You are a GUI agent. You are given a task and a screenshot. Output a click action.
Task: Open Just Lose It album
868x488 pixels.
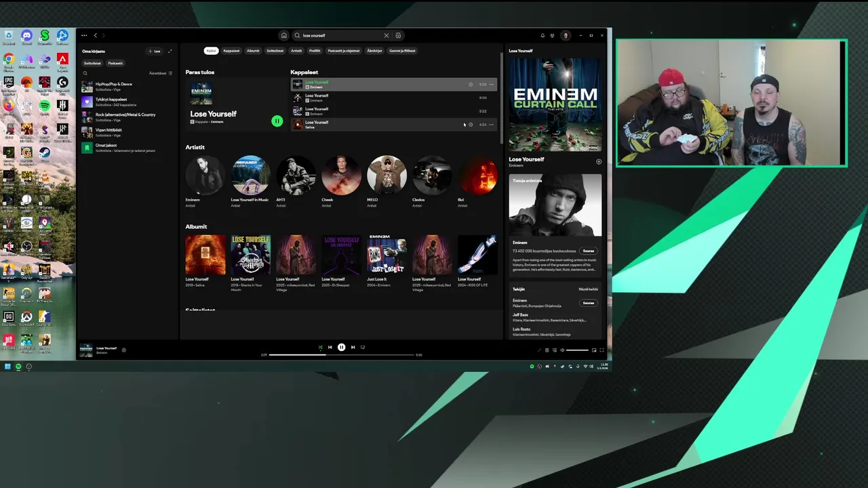(387, 262)
